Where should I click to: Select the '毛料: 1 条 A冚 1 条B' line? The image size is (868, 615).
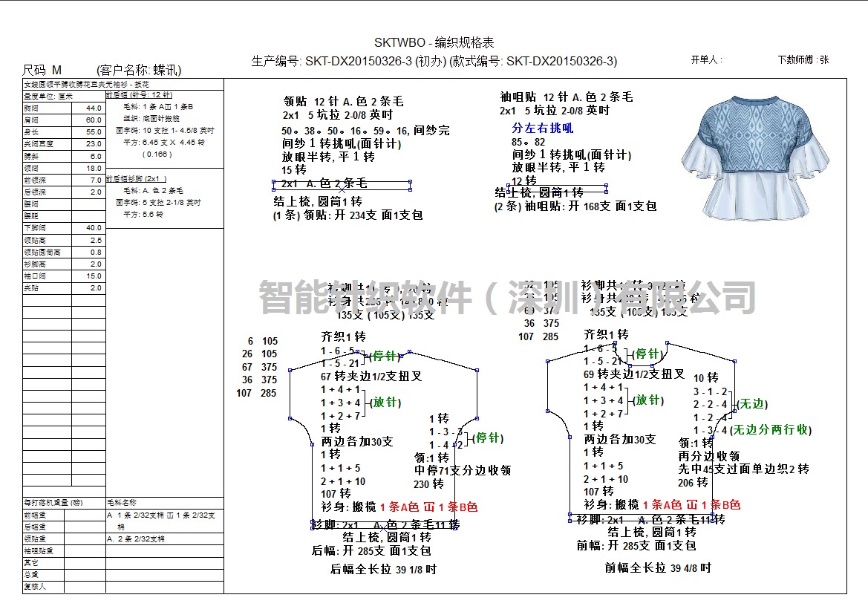(x=158, y=107)
